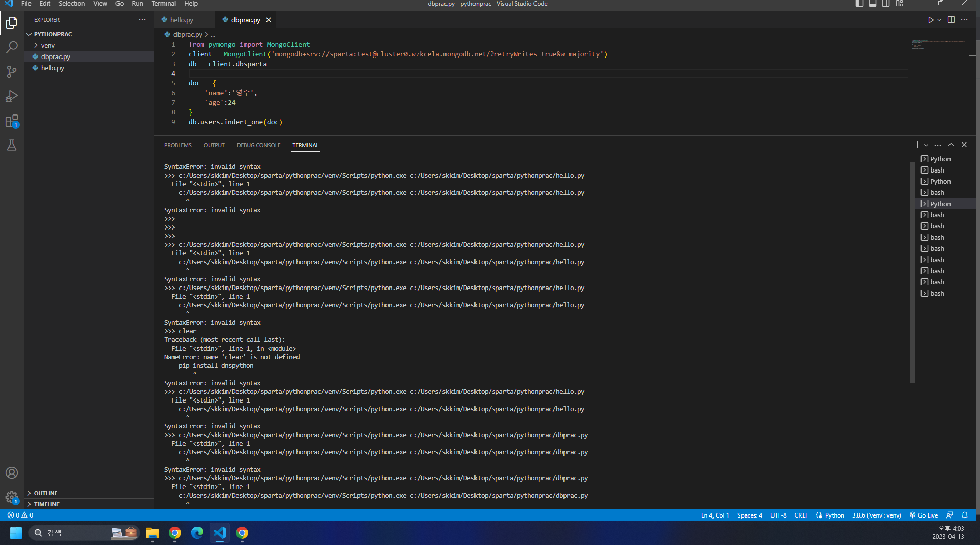The height and width of the screenshot is (545, 980).
Task: Click the feedback icon in the status bar
Action: [x=949, y=515]
